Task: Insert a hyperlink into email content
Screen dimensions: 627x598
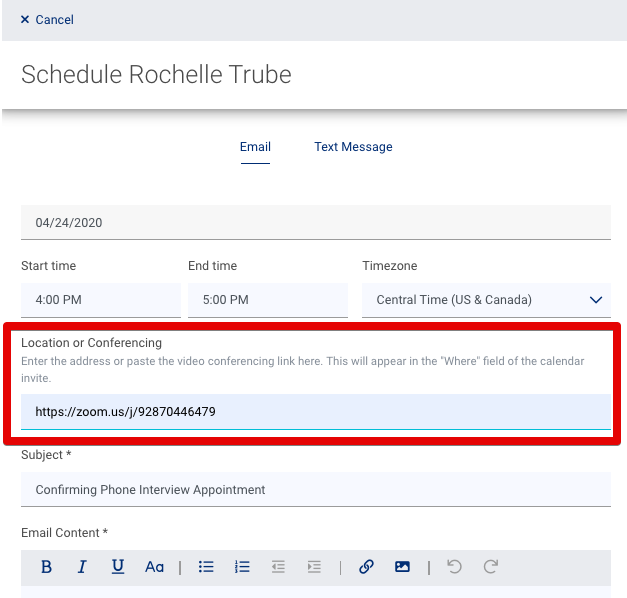Action: pos(366,567)
